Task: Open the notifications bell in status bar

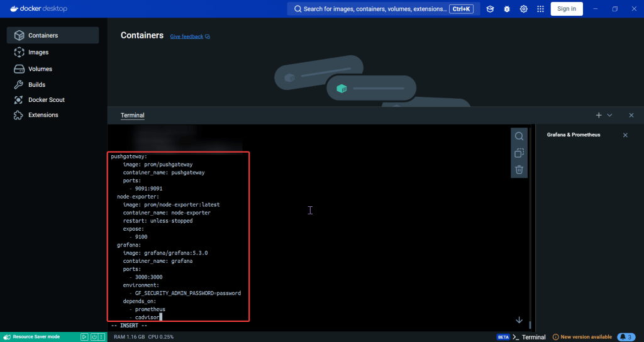Action: tap(626, 337)
